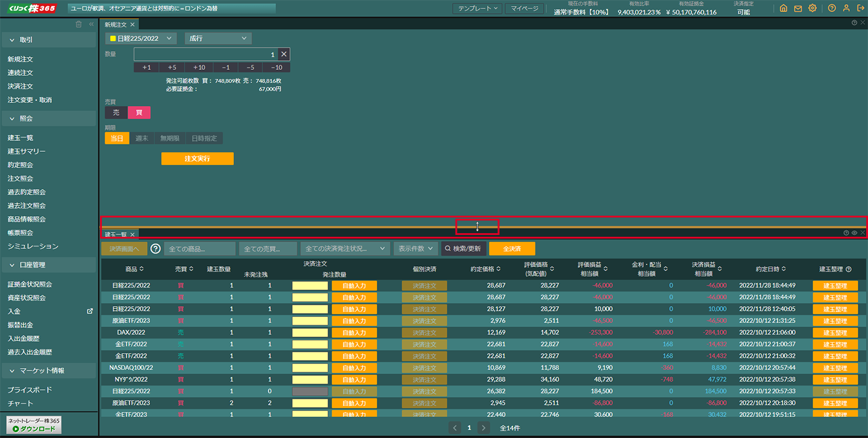Sort table by 売買 column arrows
The height and width of the screenshot is (438, 868).
pos(191,269)
